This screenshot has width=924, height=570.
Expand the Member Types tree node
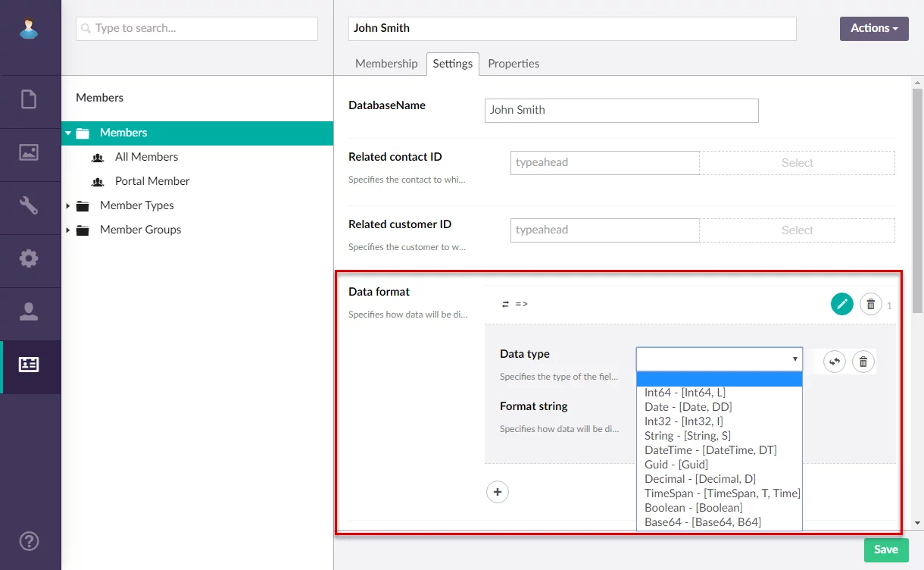[68, 205]
